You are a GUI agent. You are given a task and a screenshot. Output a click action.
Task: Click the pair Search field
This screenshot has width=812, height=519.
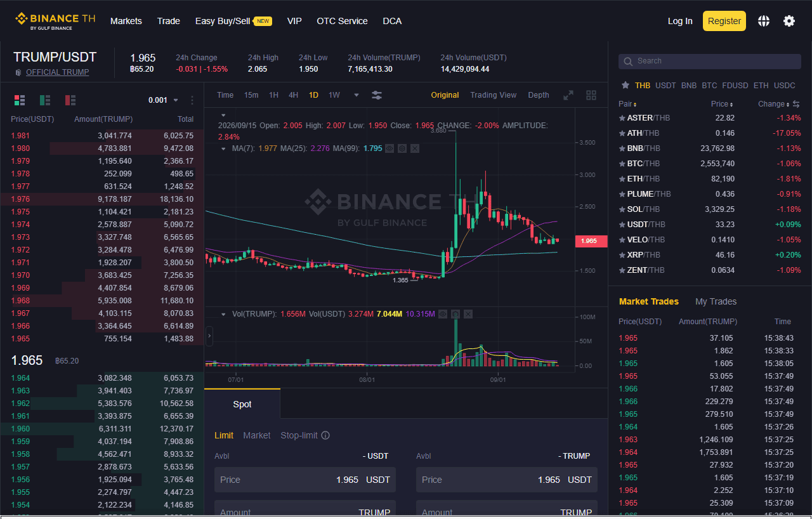710,61
